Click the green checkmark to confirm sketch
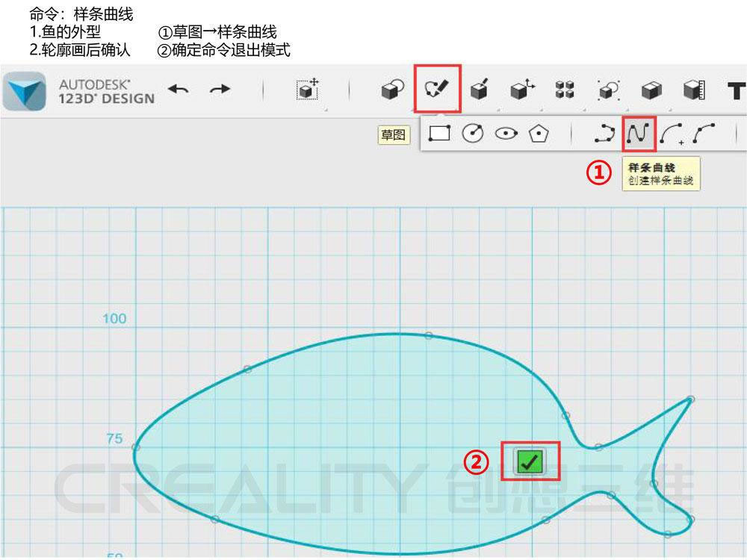This screenshot has width=747, height=560. [530, 462]
